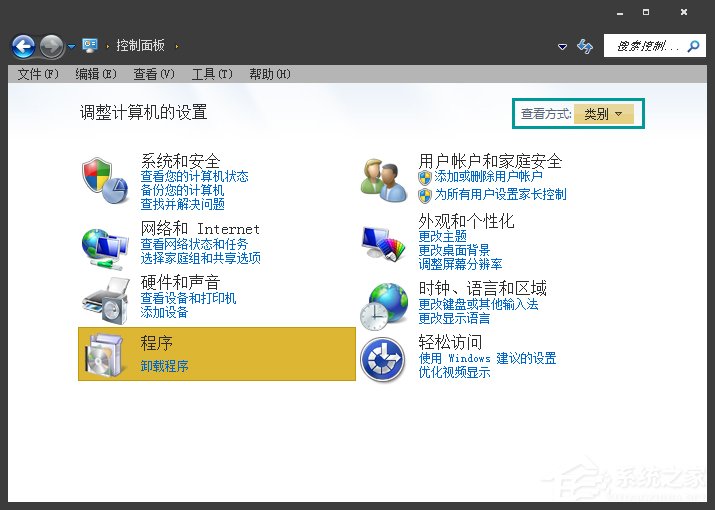Click 控制面板 breadcrumb in address bar
The width and height of the screenshot is (715, 510).
coord(140,46)
